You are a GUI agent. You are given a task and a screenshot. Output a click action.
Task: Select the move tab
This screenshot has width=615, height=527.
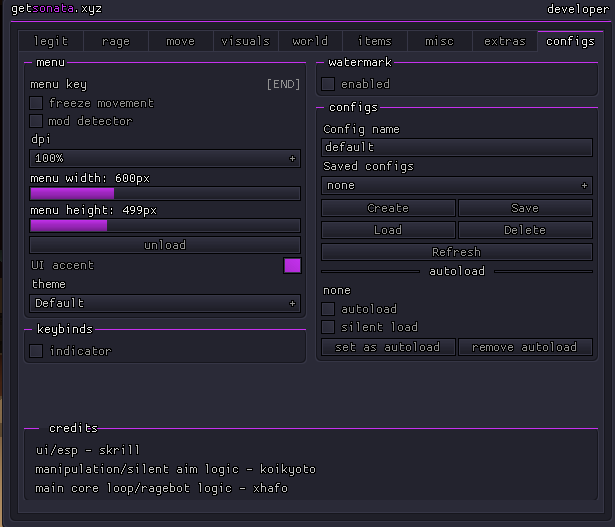(180, 41)
